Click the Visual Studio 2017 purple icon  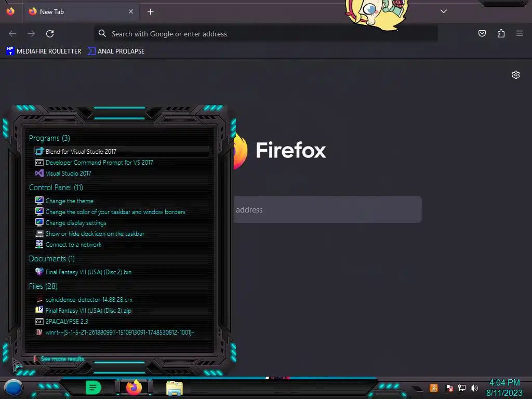point(39,174)
